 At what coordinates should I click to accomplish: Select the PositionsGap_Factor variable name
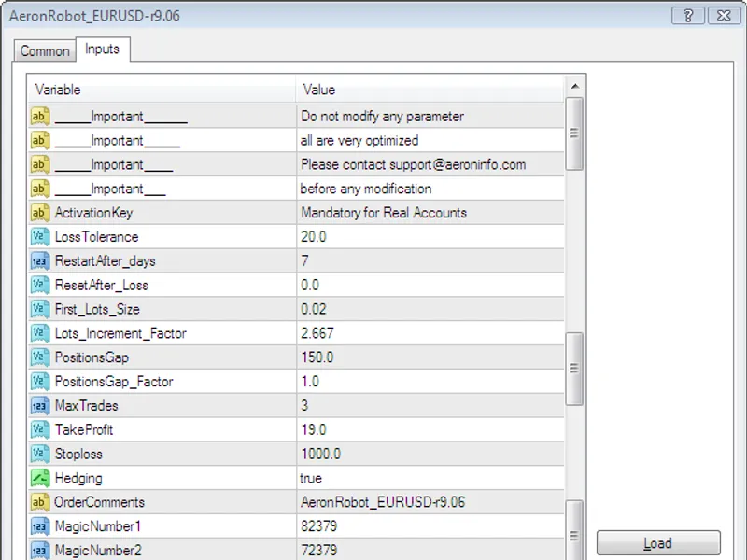click(x=114, y=382)
